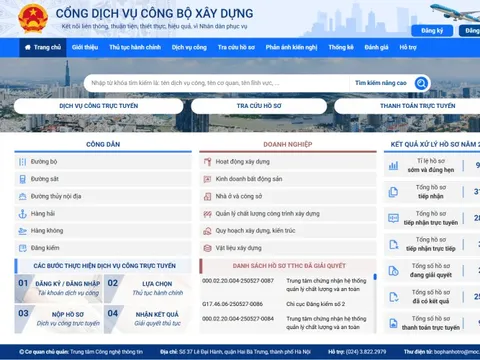Click the national emblem logo

coord(33,19)
